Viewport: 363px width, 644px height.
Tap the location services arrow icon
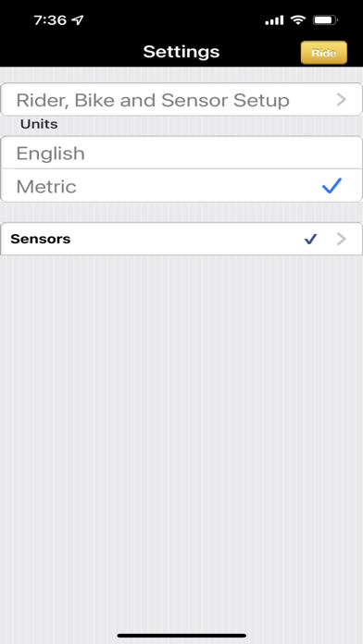[78, 20]
